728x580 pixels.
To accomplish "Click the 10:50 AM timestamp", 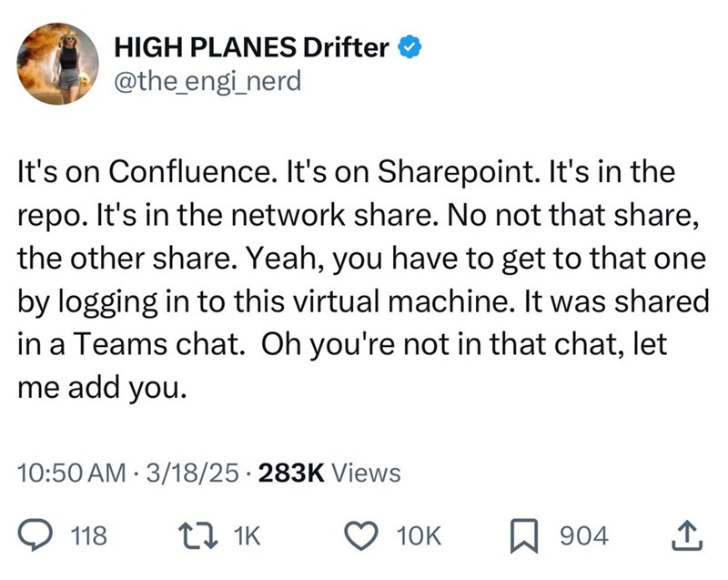I will click(x=72, y=473).
